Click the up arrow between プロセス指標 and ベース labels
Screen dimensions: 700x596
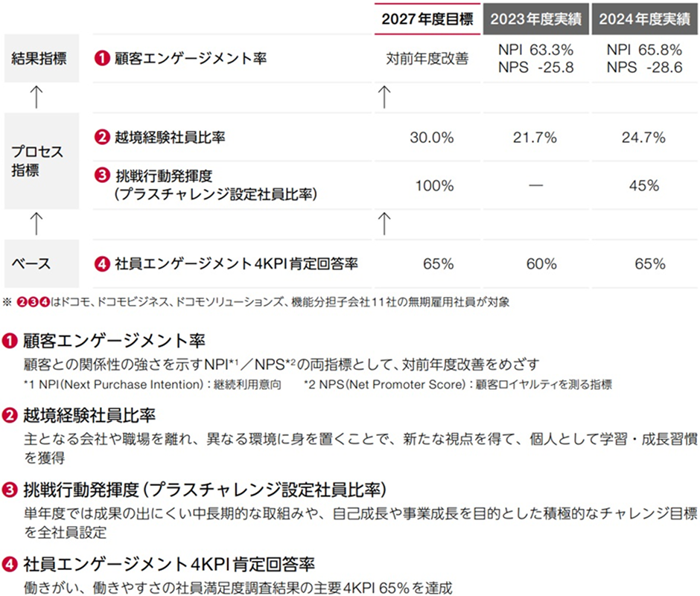(x=37, y=220)
